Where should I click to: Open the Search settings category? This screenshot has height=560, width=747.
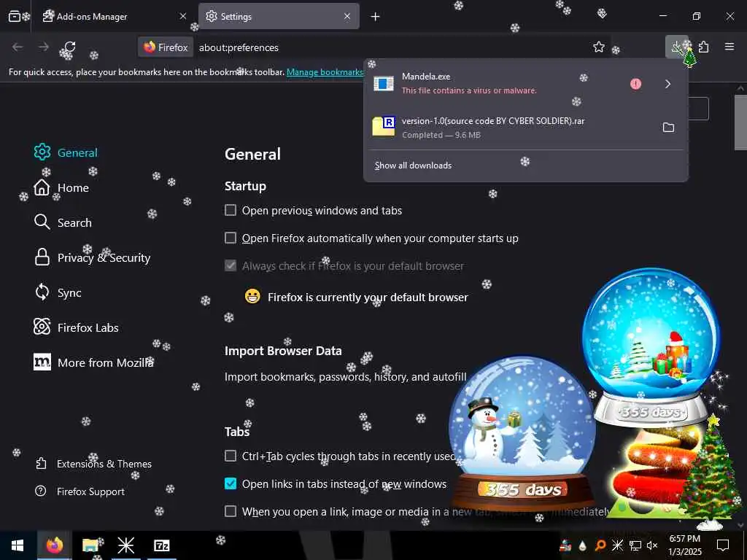coord(63,222)
